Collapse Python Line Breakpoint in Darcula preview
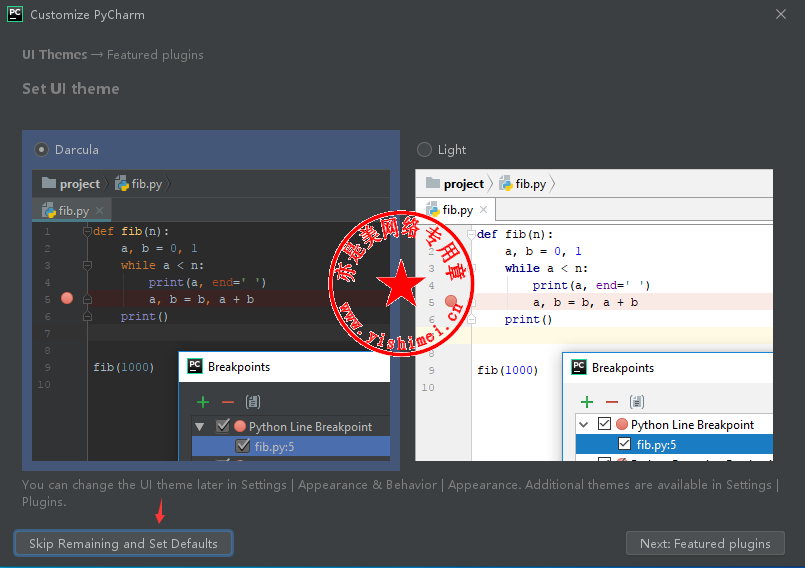Image resolution: width=805 pixels, height=568 pixels. coord(200,426)
